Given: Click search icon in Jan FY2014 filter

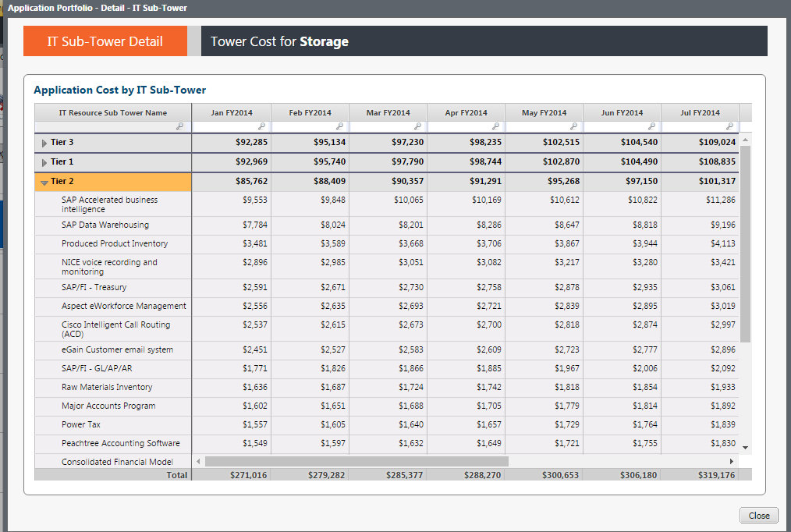Looking at the screenshot, I should point(262,126).
